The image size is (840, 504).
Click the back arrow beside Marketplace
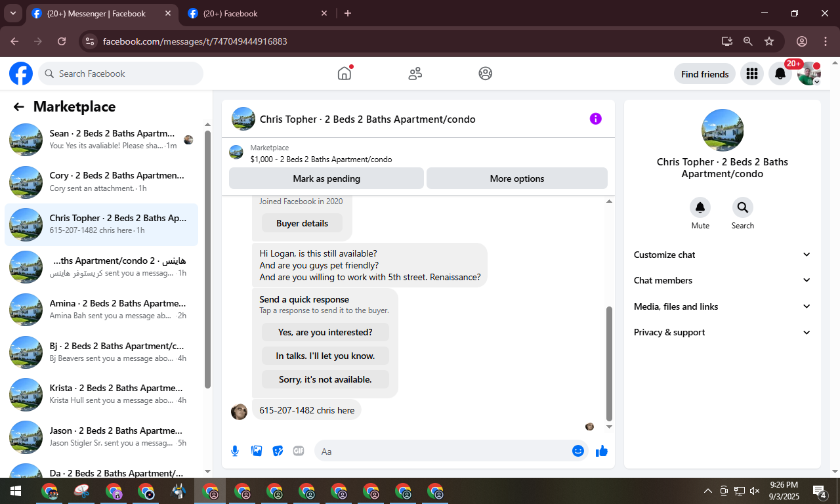pyautogui.click(x=18, y=107)
